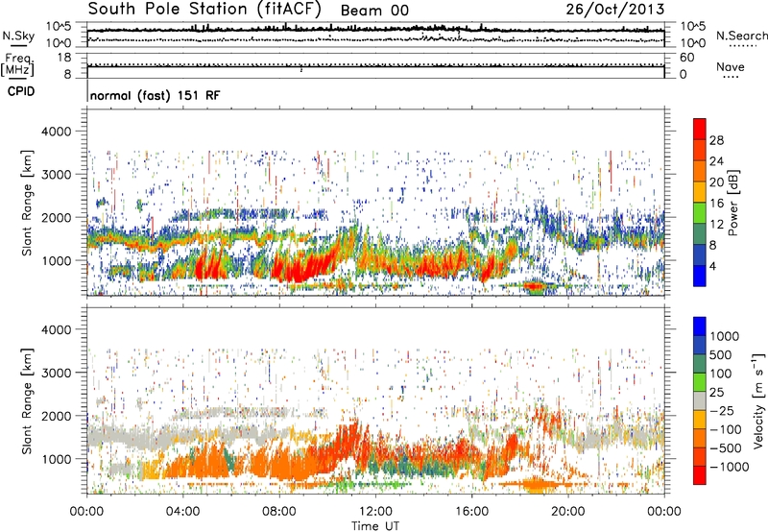768x532 pixels.
Task: Click the '4000' tick on the power panel
Action: [x=56, y=132]
